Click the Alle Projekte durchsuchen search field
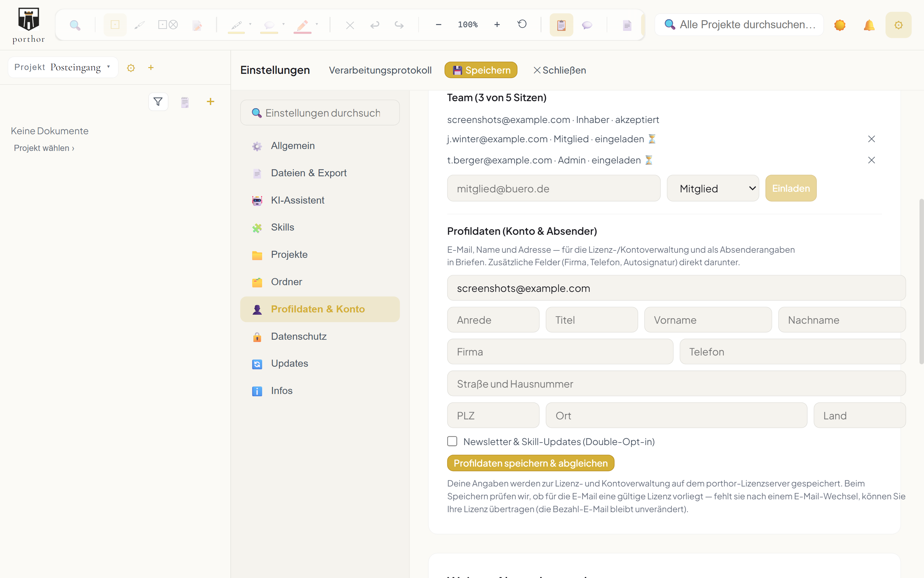 739,25
